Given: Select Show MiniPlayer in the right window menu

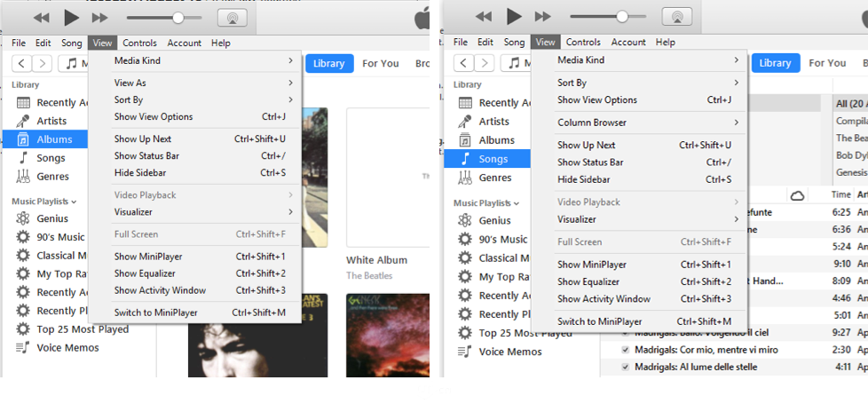Looking at the screenshot, I should pyautogui.click(x=639, y=265).
